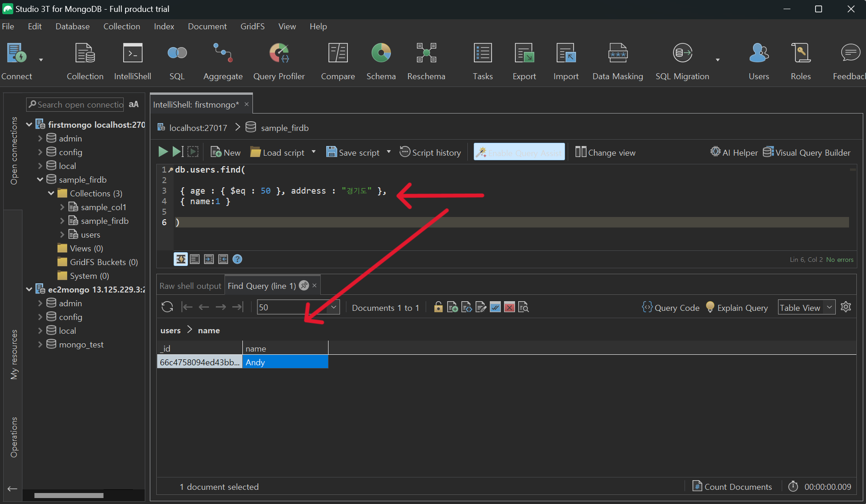Add a new document to results
866x504 pixels.
tap(452, 307)
